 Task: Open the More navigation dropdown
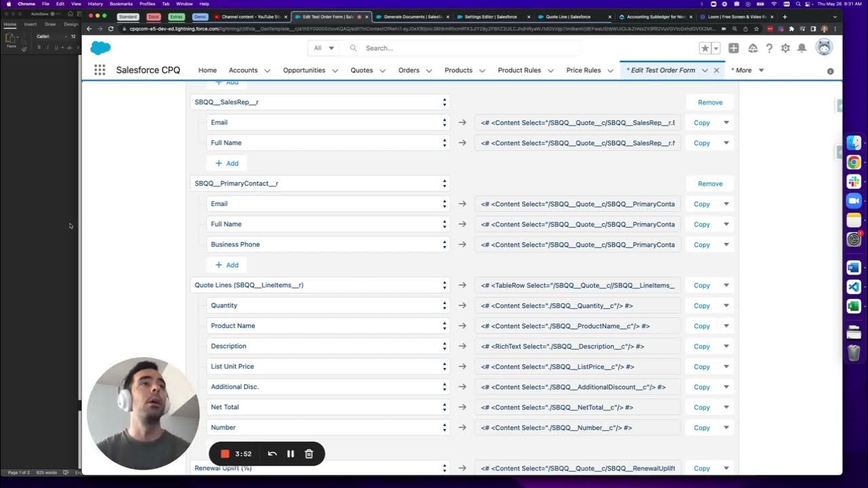click(747, 70)
